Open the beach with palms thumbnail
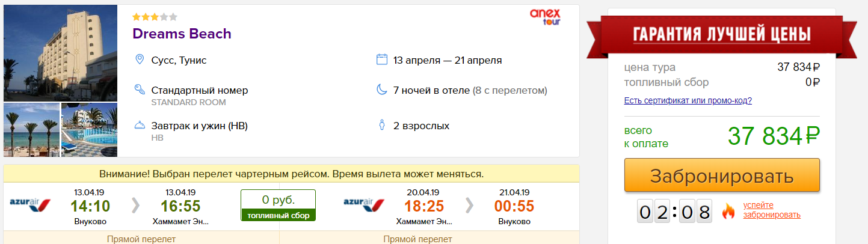This screenshot has height=244, width=868. (x=32, y=130)
